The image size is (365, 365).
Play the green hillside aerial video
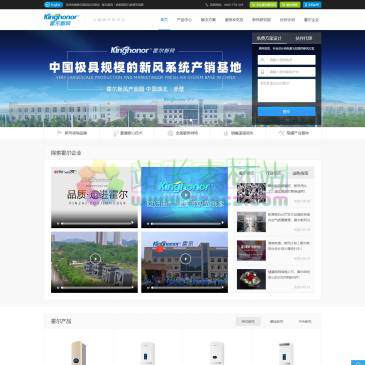(x=95, y=258)
